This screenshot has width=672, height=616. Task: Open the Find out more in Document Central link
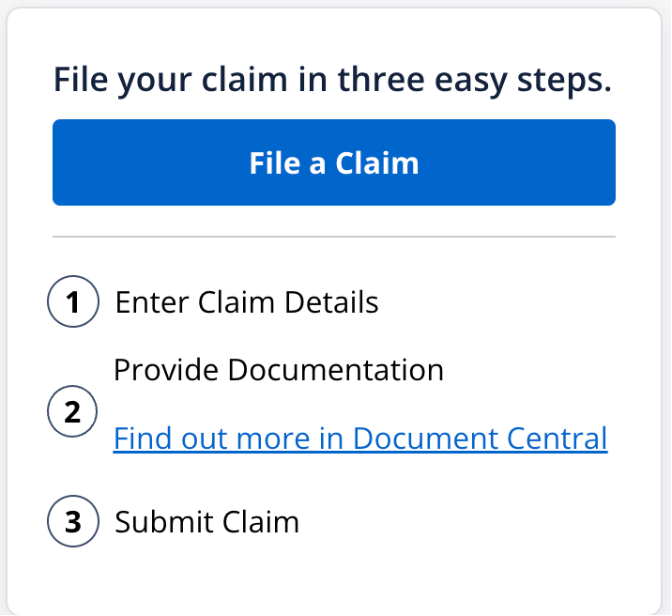coord(359,439)
